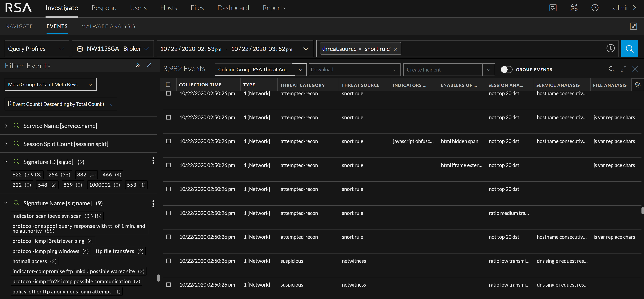Open the admin tools wrench icon

pos(574,8)
